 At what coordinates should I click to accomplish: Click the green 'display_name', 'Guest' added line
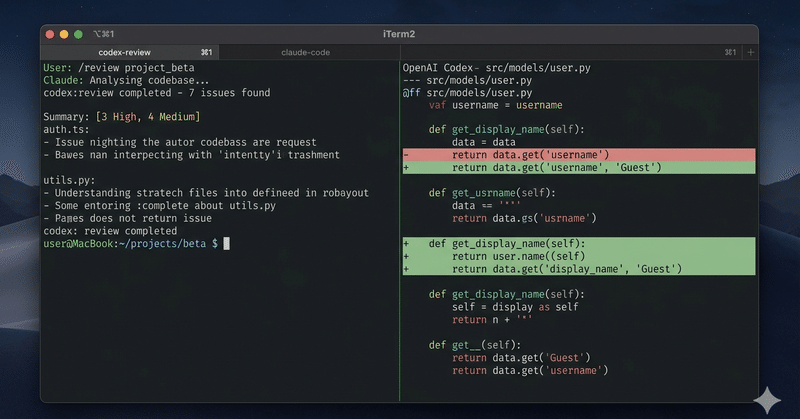coord(566,268)
